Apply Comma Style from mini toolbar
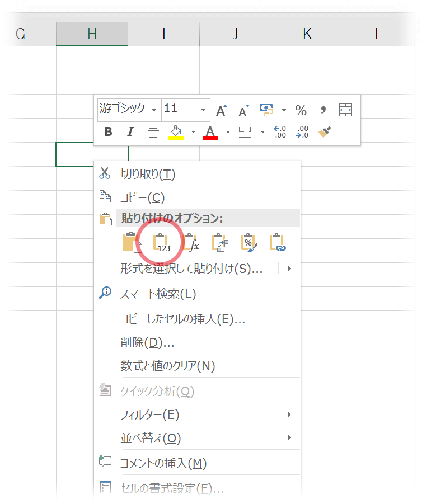The image size is (422, 504). (x=323, y=110)
